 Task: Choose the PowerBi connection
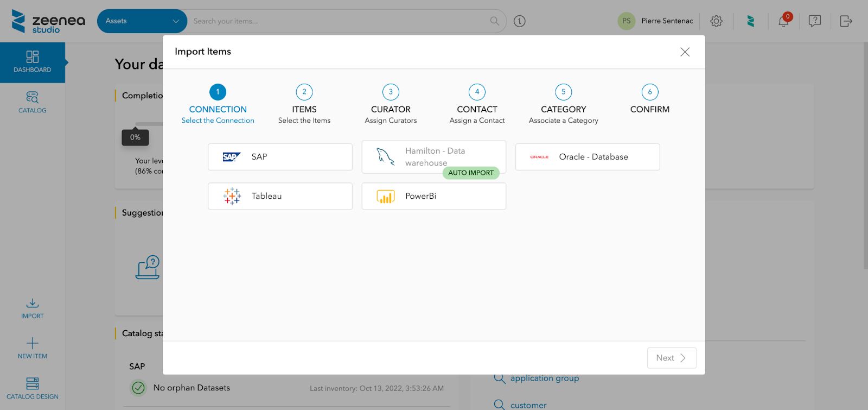point(433,196)
